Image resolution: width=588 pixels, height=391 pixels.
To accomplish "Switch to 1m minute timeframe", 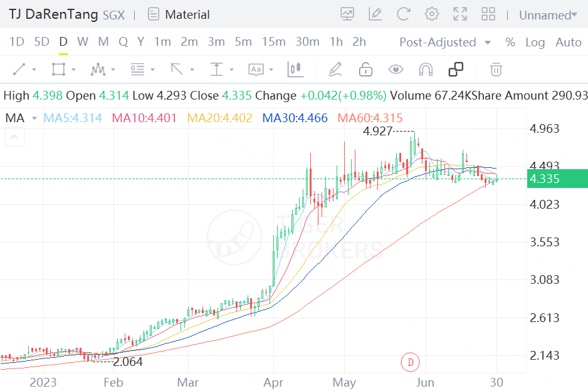I will click(x=162, y=41).
